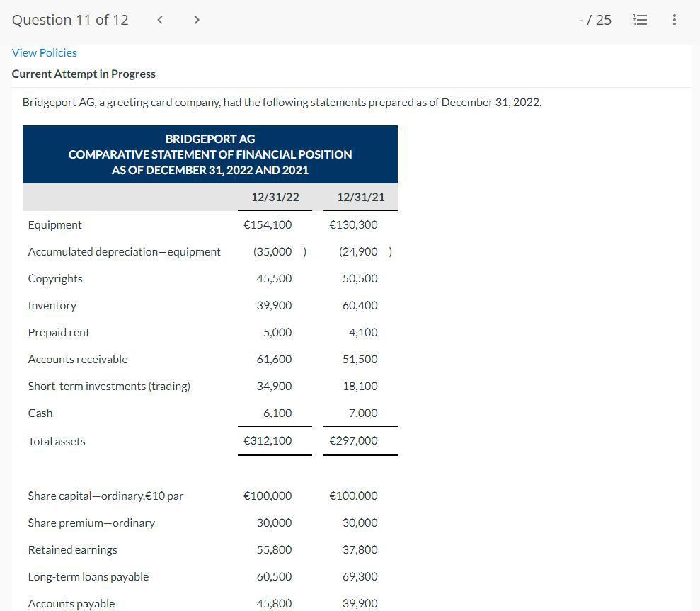Click the 'Current Attempt in Progress' label

[x=84, y=74]
